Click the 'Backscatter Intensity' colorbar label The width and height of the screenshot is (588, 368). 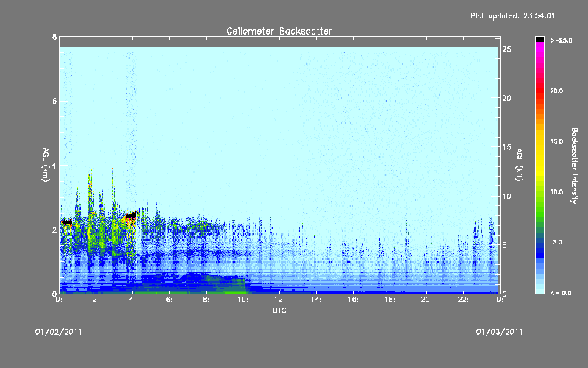(x=574, y=166)
